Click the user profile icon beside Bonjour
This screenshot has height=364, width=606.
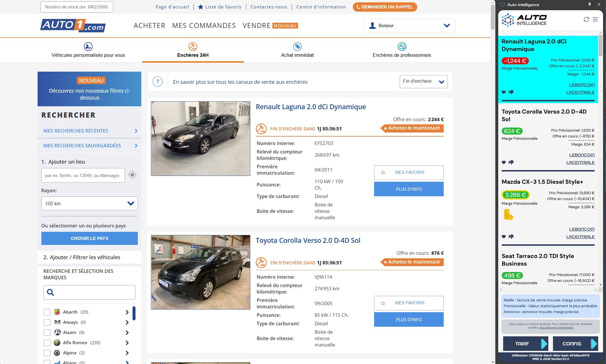coord(372,25)
